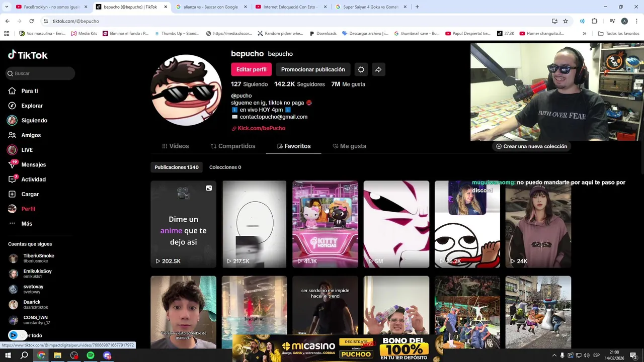
Task: Open the LIVE sidebar icon
Action: [12, 150]
